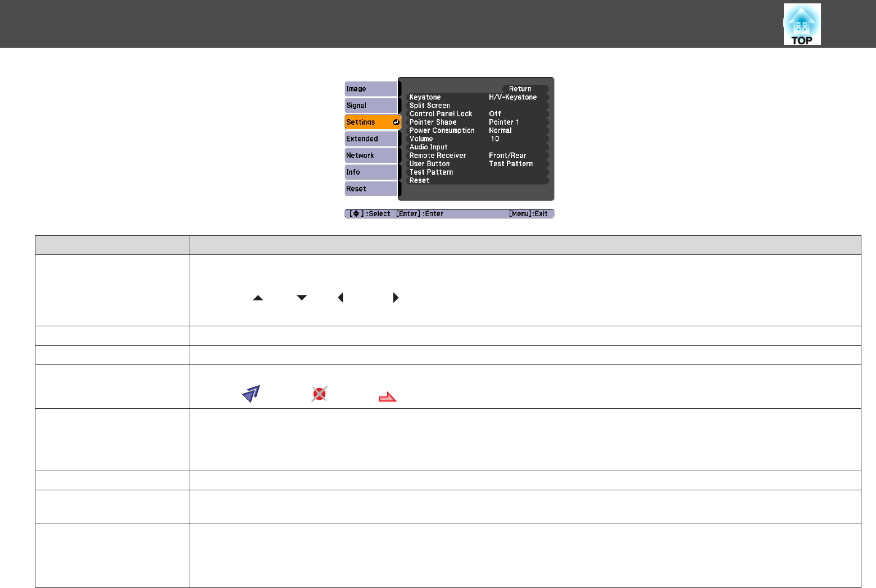Click the Test Pattern value for User Button

(511, 164)
